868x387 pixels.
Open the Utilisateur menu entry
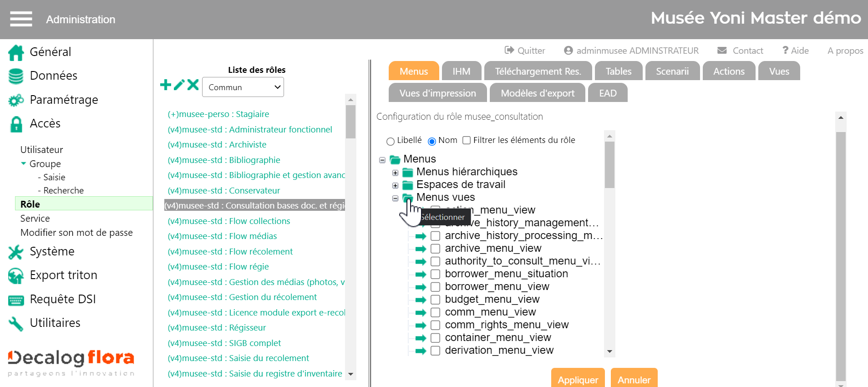click(x=41, y=150)
